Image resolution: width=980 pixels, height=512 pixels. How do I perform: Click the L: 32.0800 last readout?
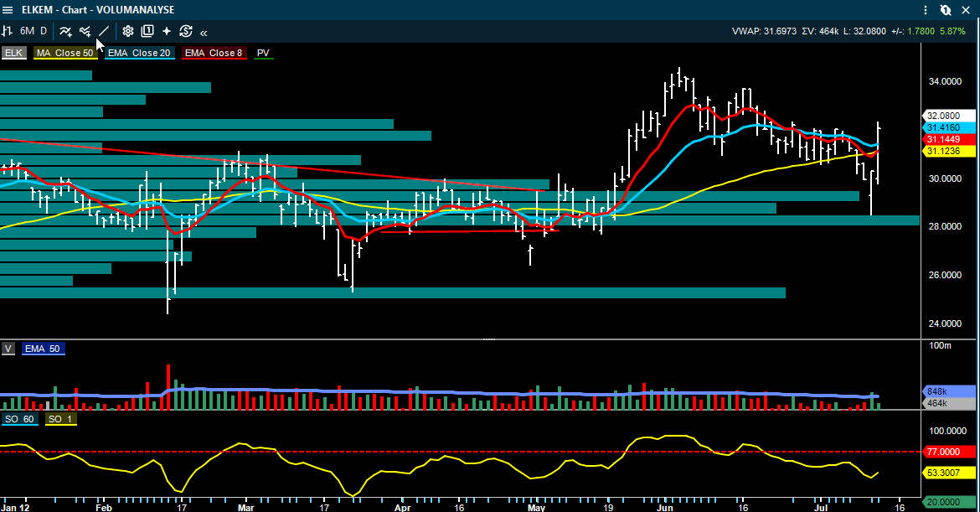(864, 31)
